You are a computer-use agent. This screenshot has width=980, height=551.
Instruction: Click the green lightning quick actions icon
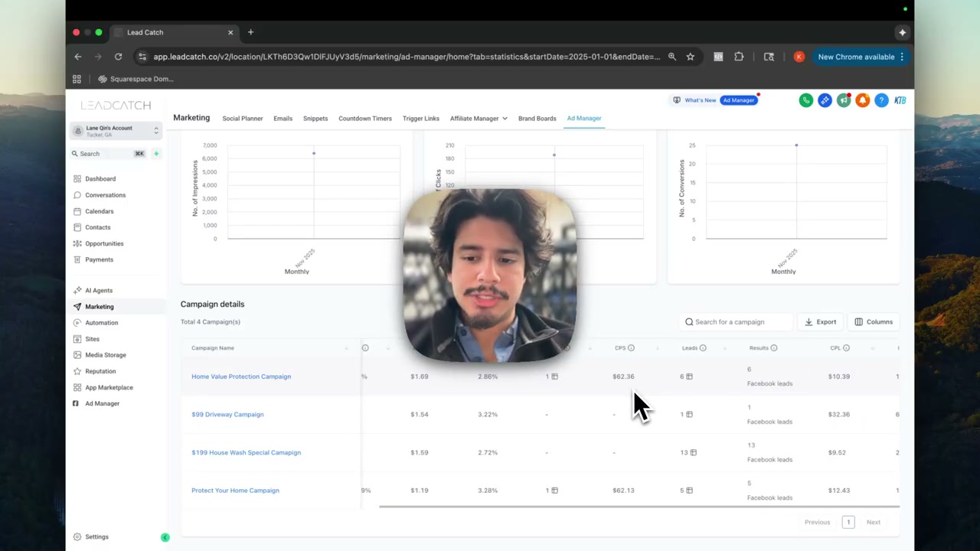(x=156, y=154)
